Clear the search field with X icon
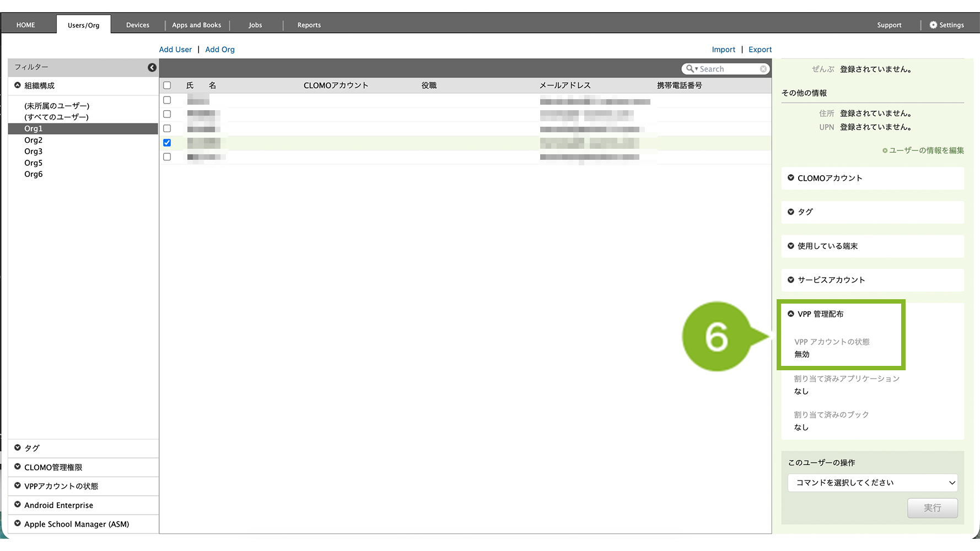The width and height of the screenshot is (980, 551). 763,69
